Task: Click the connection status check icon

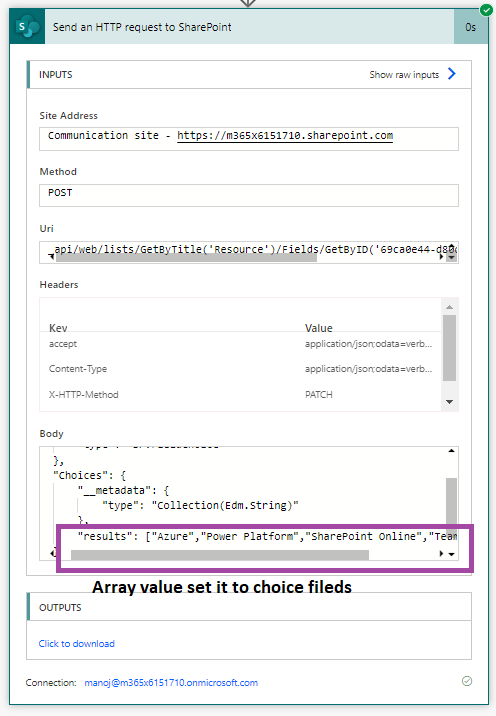Action: point(467,681)
